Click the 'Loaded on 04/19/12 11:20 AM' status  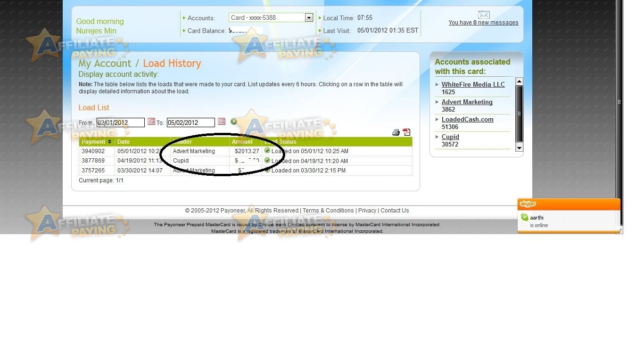(x=310, y=161)
